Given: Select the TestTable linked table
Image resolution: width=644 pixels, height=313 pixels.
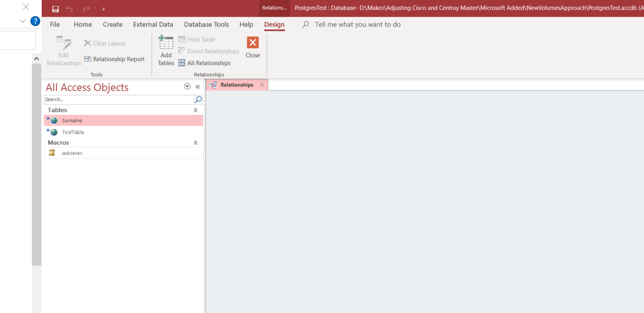Looking at the screenshot, I should 123,132.
